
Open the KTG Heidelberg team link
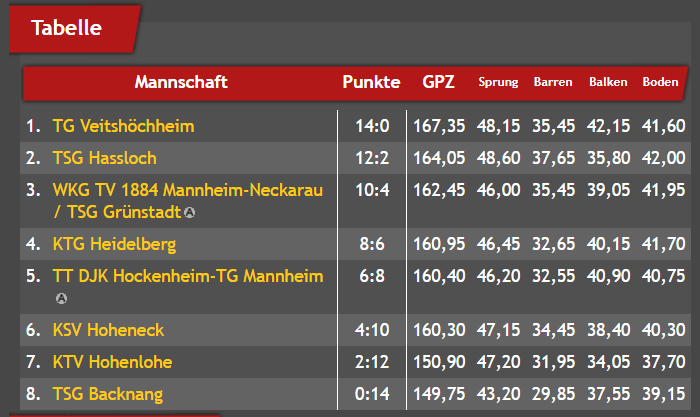114,244
